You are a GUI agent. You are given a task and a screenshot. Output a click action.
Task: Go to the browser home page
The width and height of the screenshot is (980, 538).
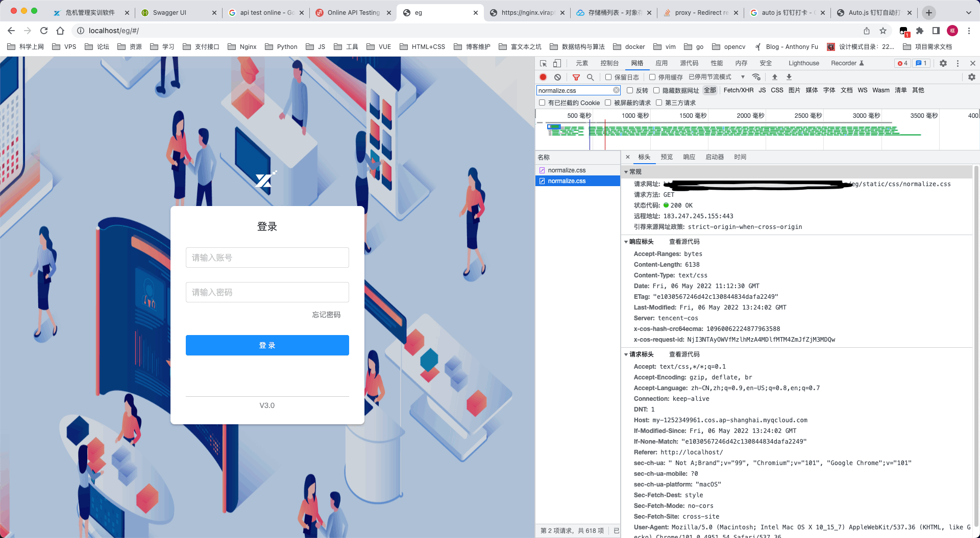(x=60, y=31)
